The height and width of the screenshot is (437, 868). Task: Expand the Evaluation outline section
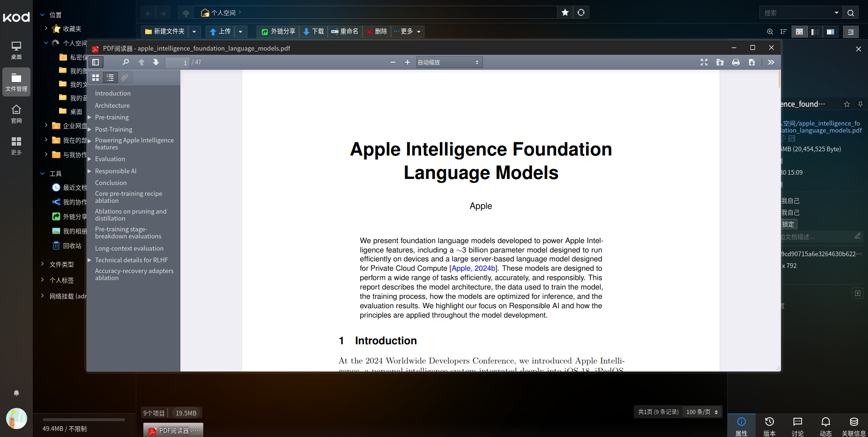89,159
